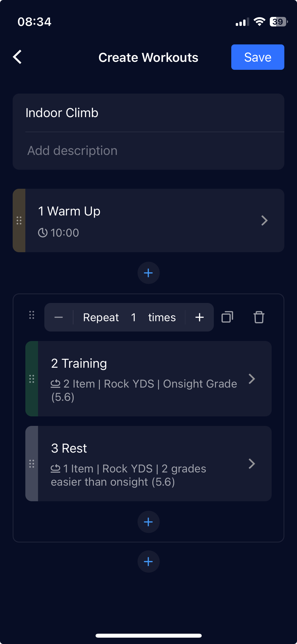Open Warm Up step details chevron
The height and width of the screenshot is (644, 297).
pos(264,220)
